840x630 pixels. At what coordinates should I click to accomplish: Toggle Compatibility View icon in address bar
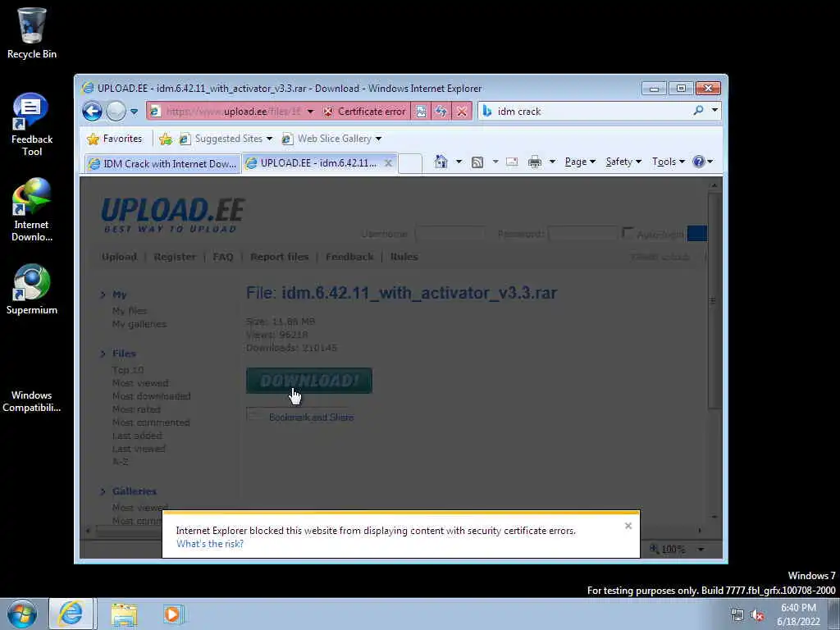pos(421,112)
